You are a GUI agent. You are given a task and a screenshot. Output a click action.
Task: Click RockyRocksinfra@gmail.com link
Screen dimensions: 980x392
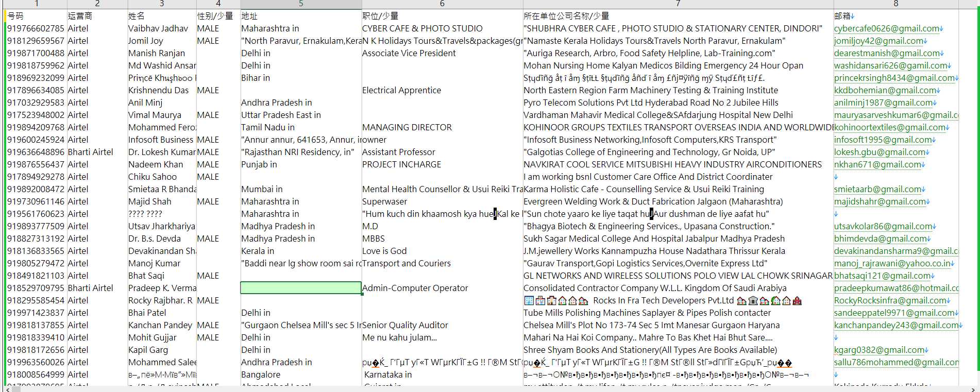point(890,300)
